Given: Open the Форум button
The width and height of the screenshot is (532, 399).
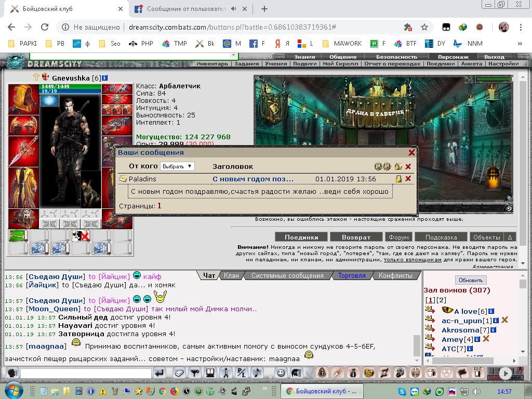Looking at the screenshot, I should point(398,237).
